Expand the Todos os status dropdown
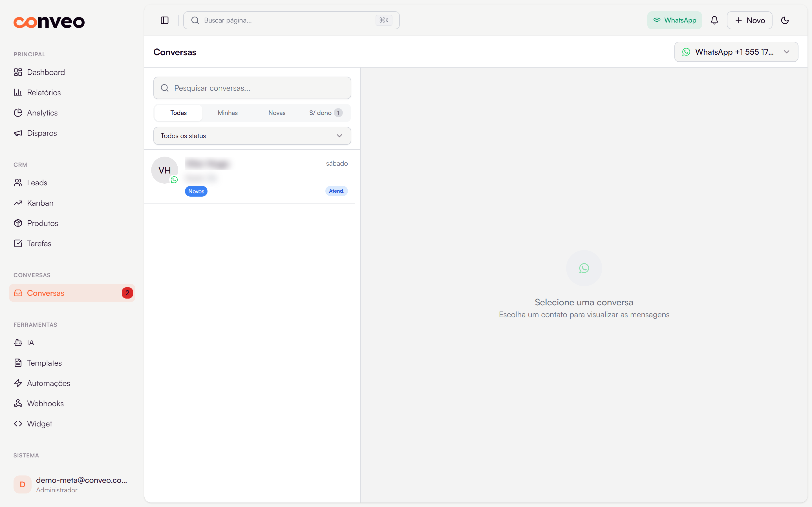The height and width of the screenshot is (507, 812). tap(252, 136)
